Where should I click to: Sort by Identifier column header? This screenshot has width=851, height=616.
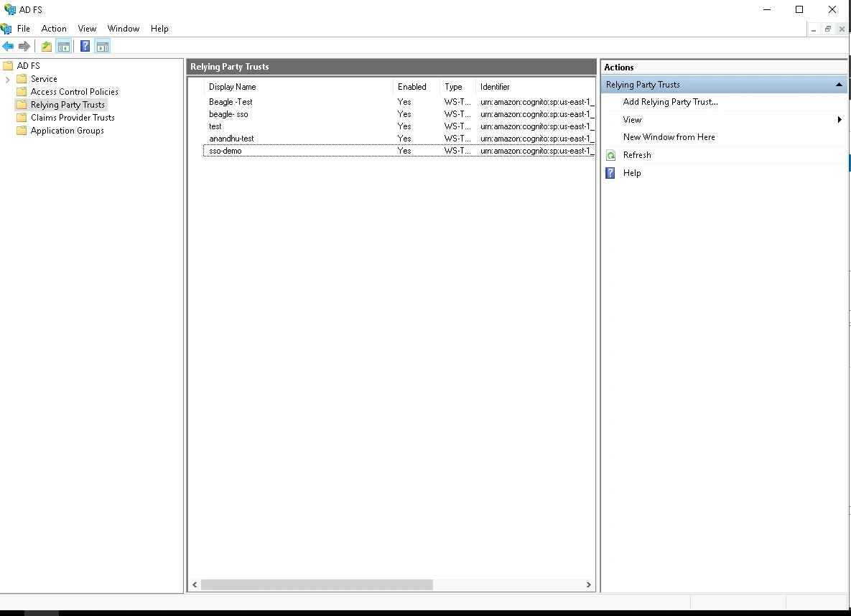pyautogui.click(x=535, y=87)
